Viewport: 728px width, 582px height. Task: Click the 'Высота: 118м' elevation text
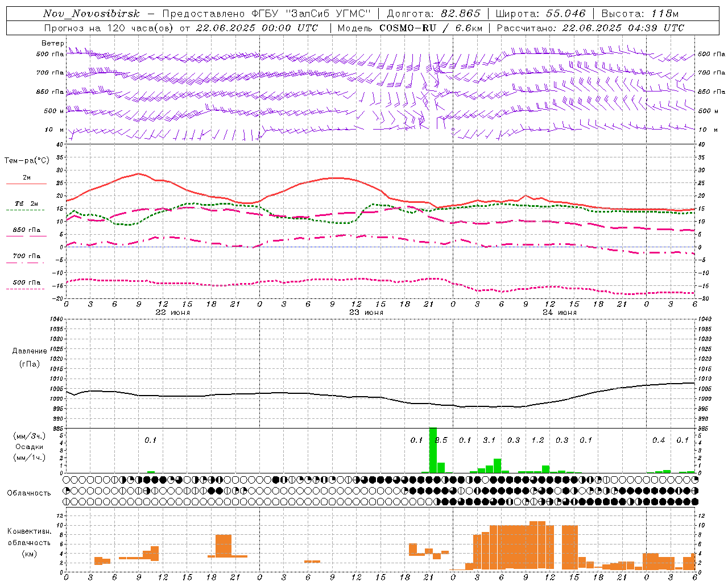(640, 14)
